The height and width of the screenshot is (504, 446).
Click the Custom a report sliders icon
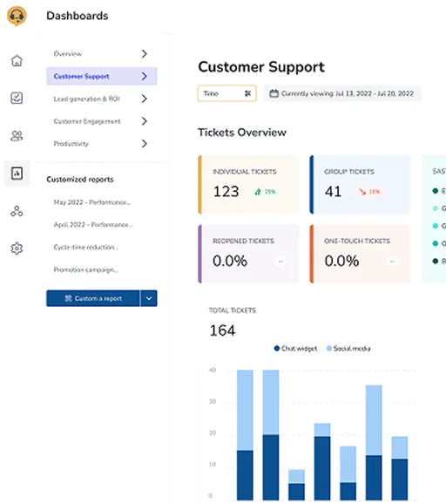point(68,298)
